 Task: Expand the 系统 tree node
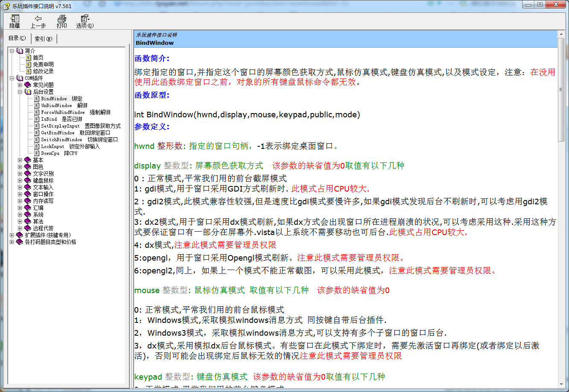point(20,215)
